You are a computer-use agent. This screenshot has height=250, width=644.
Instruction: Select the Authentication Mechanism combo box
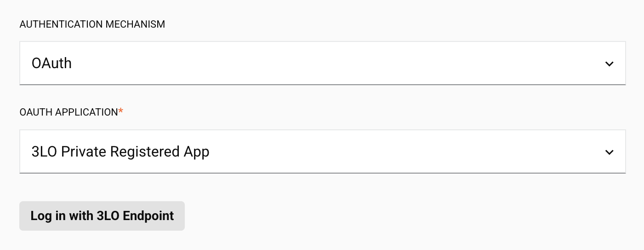[322, 63]
